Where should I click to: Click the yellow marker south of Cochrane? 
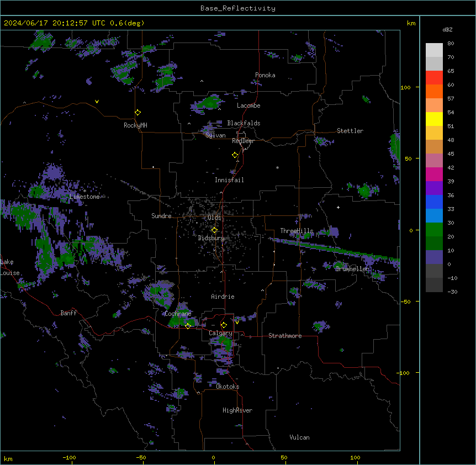point(188,326)
